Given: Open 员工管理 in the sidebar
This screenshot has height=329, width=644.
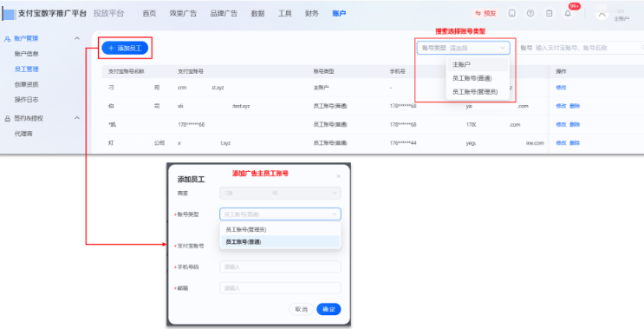Looking at the screenshot, I should coord(26,69).
